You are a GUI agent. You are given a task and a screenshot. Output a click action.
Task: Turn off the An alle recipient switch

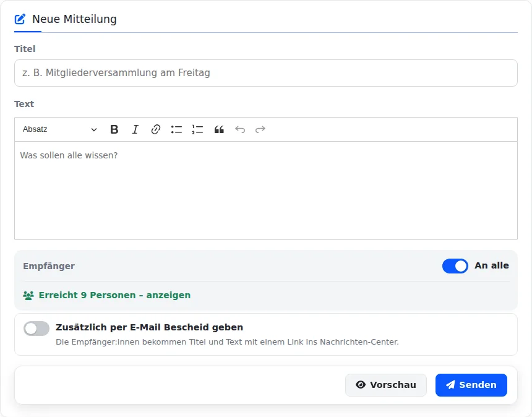click(455, 265)
